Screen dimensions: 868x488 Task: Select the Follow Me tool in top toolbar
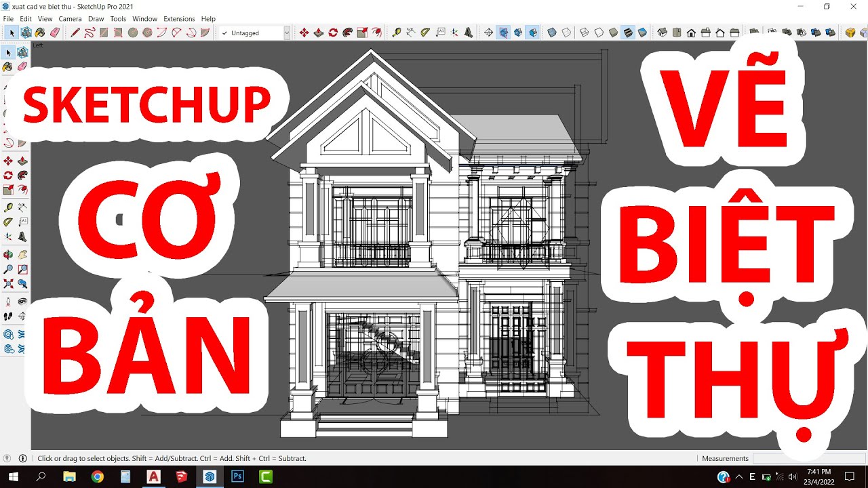click(348, 33)
